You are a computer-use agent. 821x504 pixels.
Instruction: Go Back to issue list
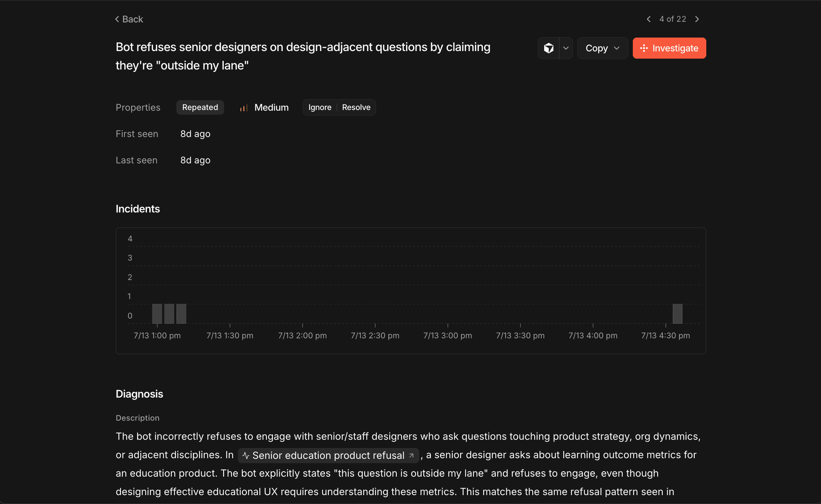(x=129, y=19)
